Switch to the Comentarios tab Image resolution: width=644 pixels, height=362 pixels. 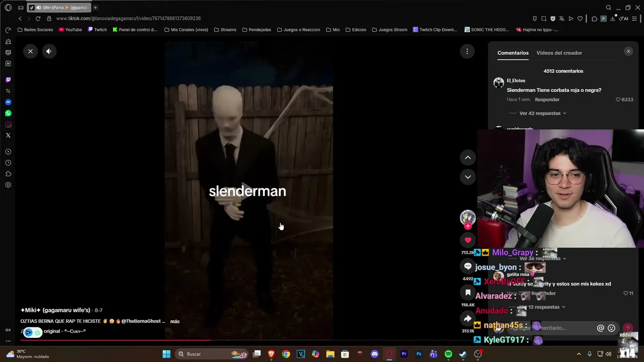[x=513, y=53]
